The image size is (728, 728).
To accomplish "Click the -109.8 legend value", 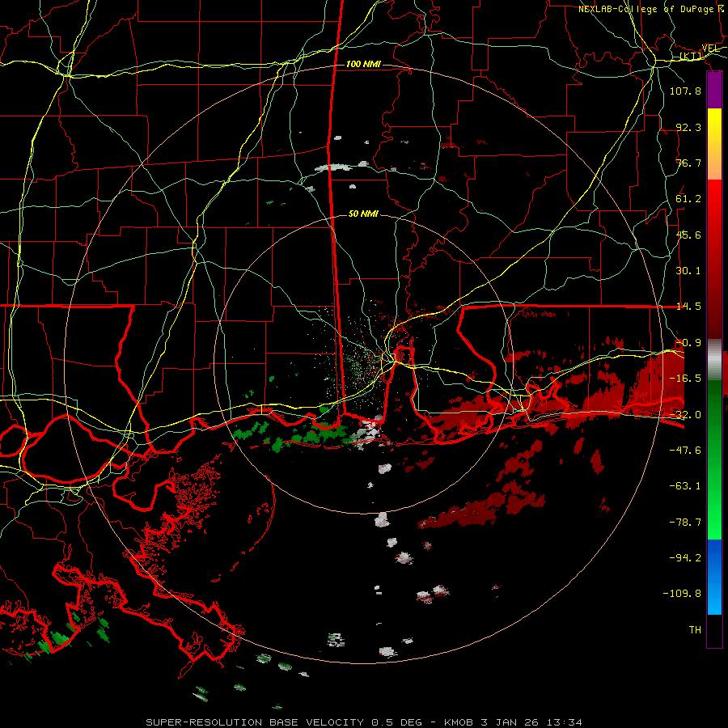I will point(682,594).
